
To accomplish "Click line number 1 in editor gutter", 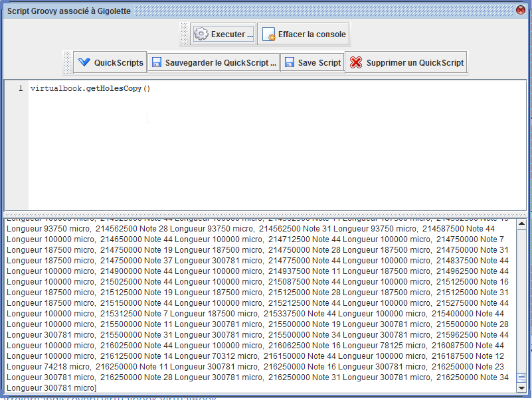I will click(21, 89).
